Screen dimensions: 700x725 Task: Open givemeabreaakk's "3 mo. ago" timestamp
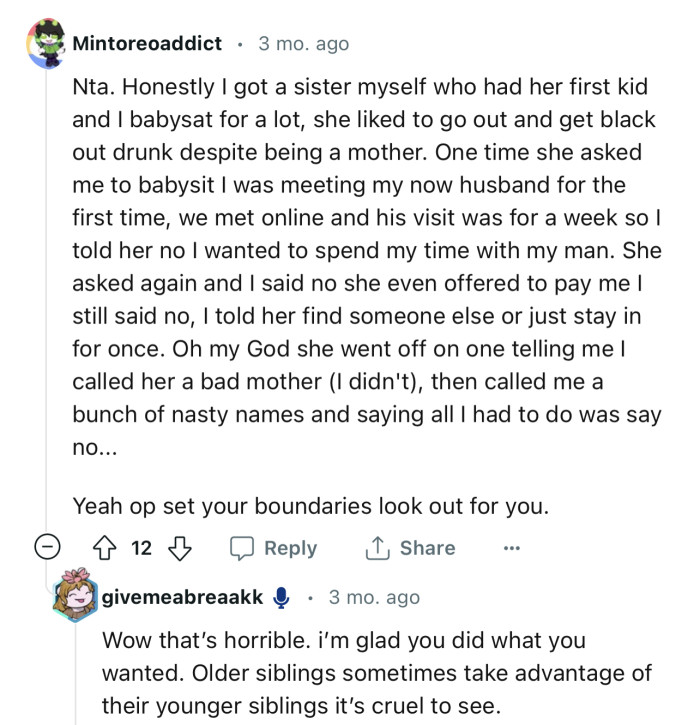(x=374, y=597)
